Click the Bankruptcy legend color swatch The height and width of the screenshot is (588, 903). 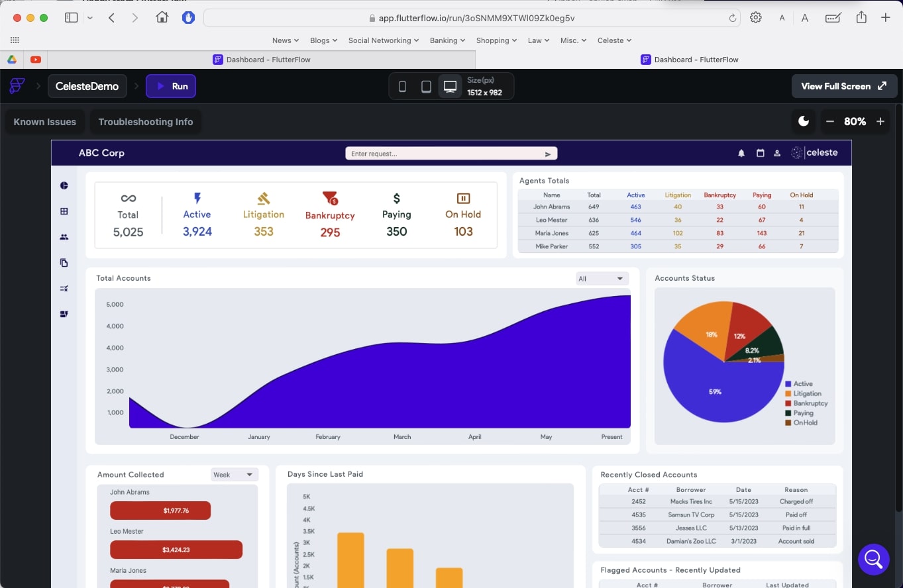pos(788,403)
